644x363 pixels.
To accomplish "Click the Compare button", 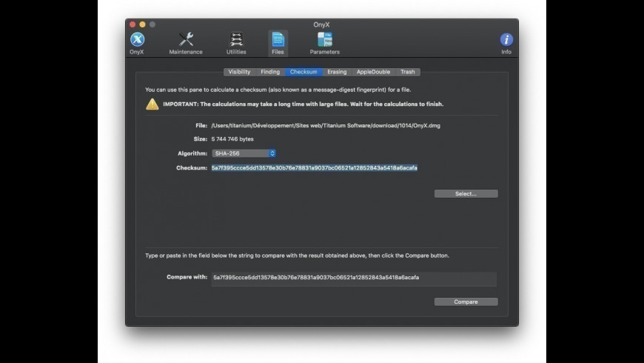I will tap(466, 302).
